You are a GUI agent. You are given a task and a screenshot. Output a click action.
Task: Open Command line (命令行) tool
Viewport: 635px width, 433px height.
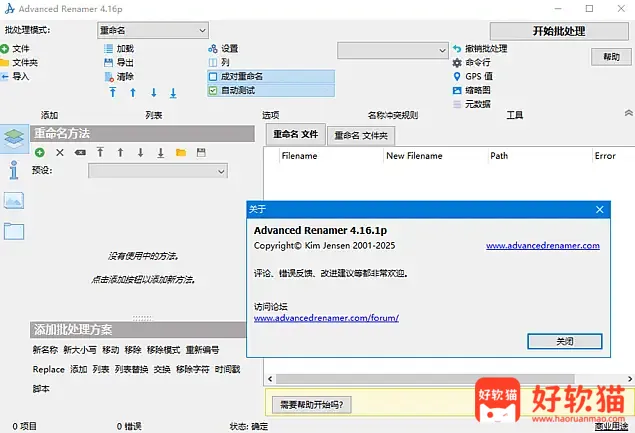pyautogui.click(x=471, y=63)
